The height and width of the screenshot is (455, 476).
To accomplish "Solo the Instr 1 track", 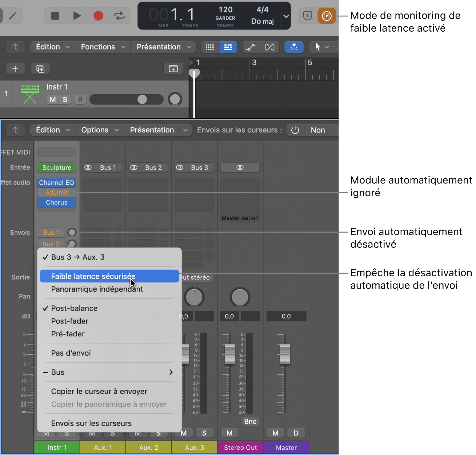I will [65, 99].
